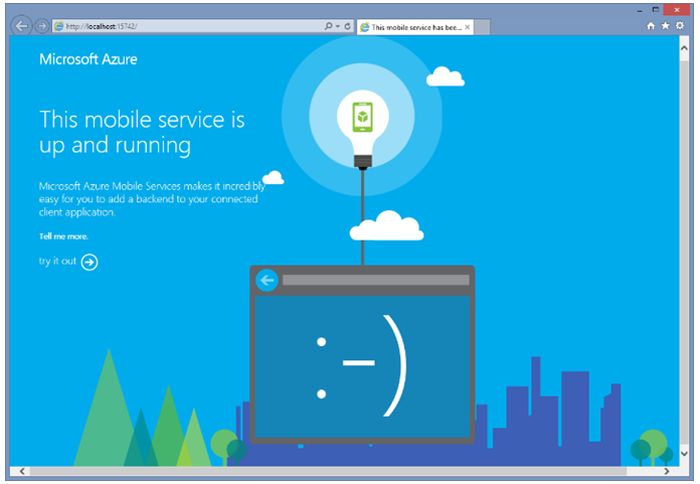The height and width of the screenshot is (484, 700).
Task: Click the 'try it out' link
Action: [58, 261]
